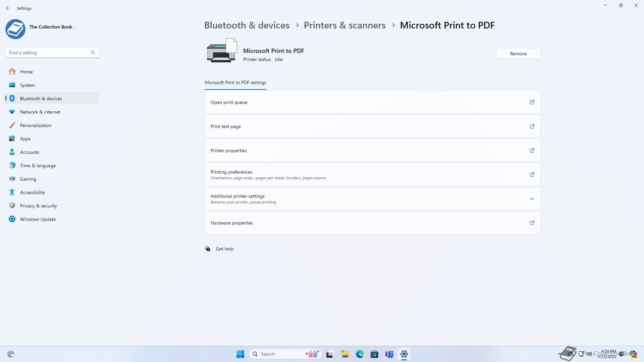Open the Home settings page

52,72
